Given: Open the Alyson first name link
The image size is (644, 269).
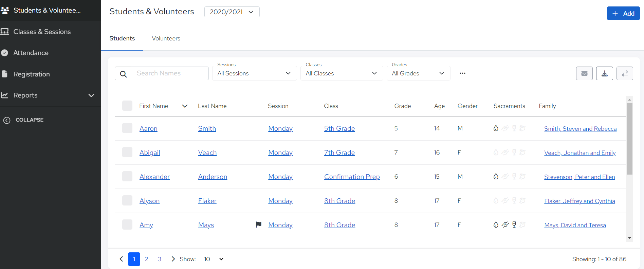Looking at the screenshot, I should pos(149,201).
